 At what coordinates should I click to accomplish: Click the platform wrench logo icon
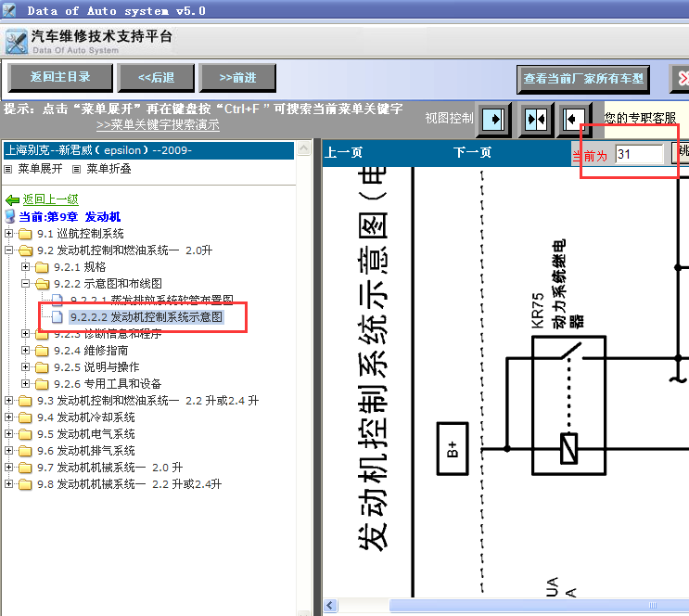click(17, 42)
